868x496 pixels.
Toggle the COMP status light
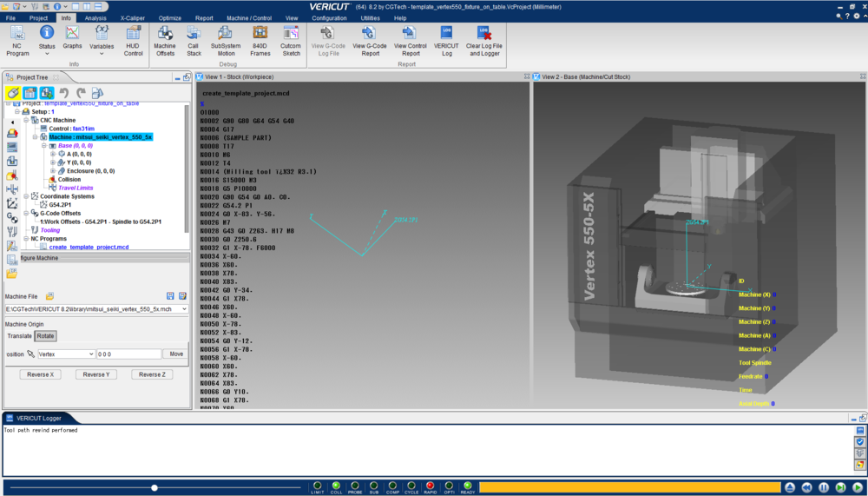click(392, 487)
